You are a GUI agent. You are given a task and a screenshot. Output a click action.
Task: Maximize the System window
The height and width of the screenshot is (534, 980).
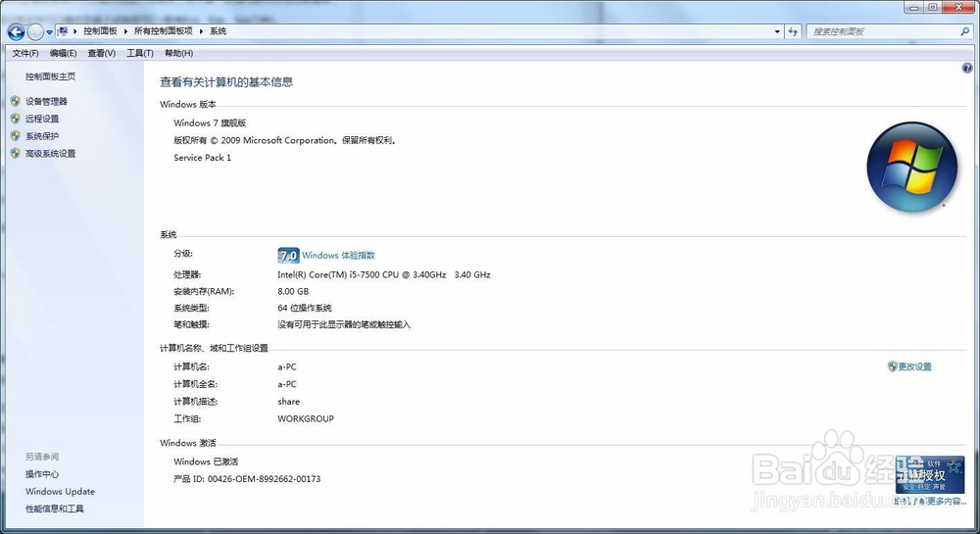[933, 8]
